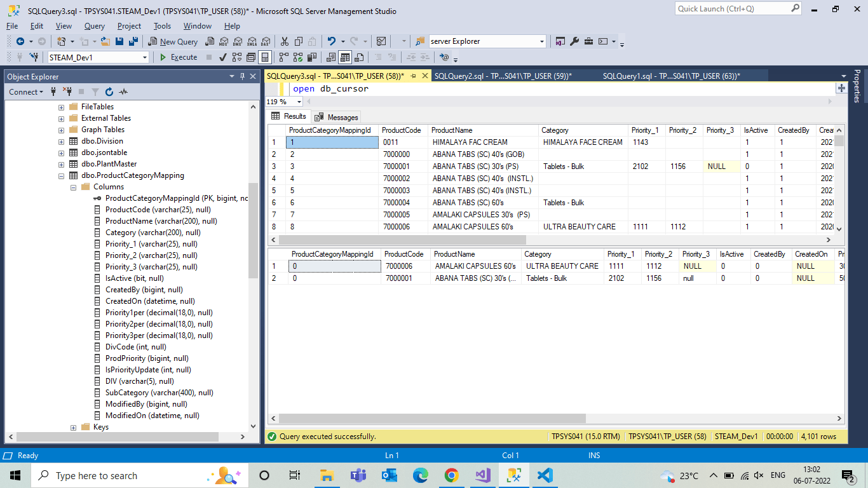This screenshot has width=868, height=488.
Task: Switch to the Messages tab
Action: (337, 117)
